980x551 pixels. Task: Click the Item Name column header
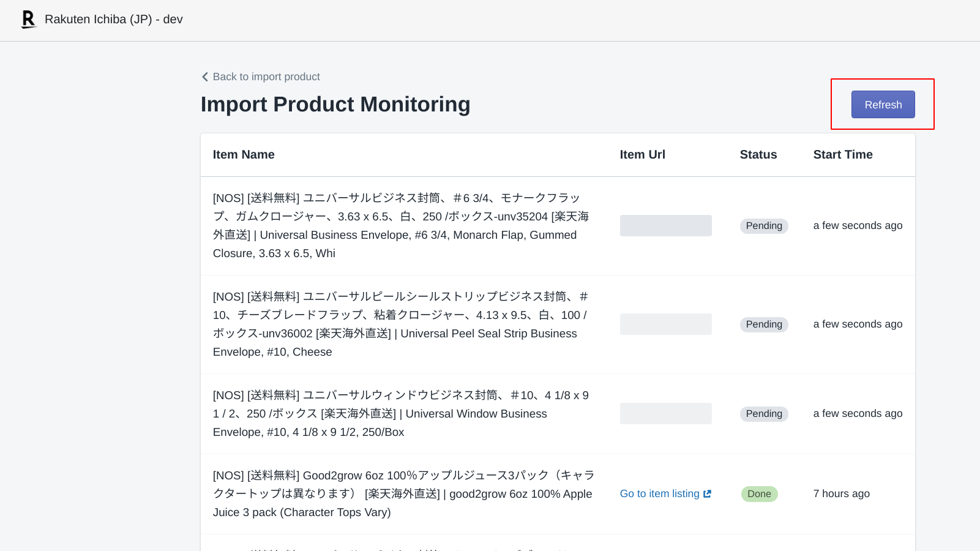click(x=244, y=155)
